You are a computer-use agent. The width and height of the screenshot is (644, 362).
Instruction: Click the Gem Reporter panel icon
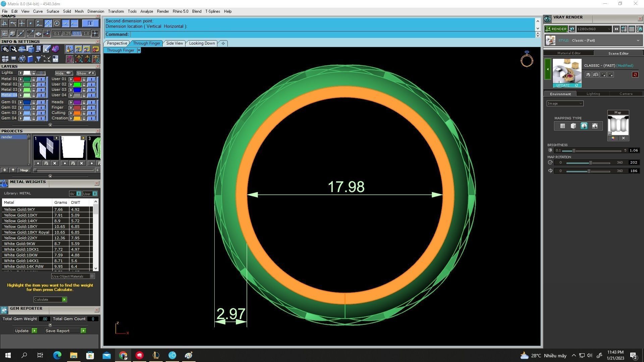click(4, 310)
